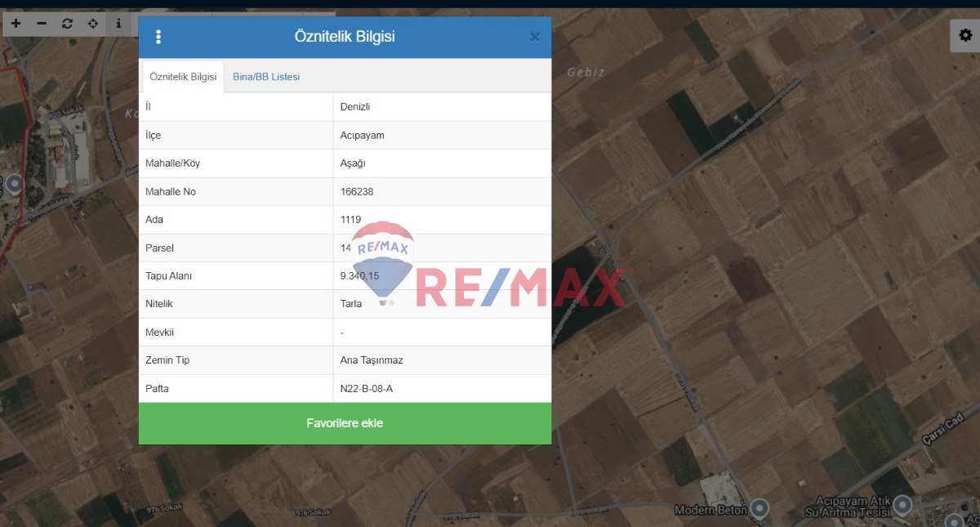
Task: Click the zoom in plus icon
Action: [16, 24]
